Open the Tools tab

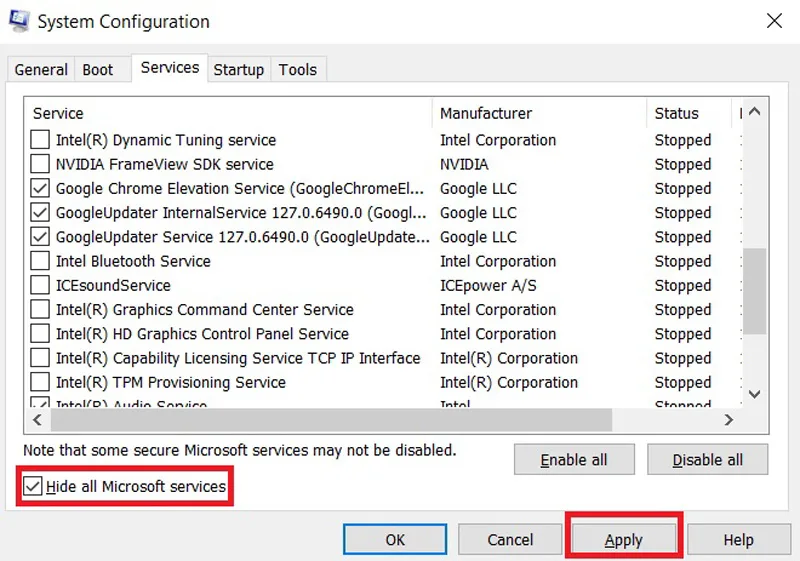point(298,69)
